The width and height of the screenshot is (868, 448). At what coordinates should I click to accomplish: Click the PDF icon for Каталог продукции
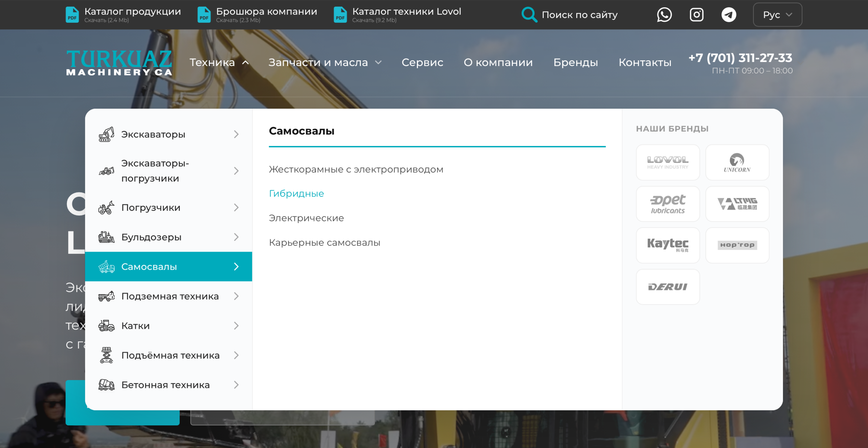coord(72,14)
